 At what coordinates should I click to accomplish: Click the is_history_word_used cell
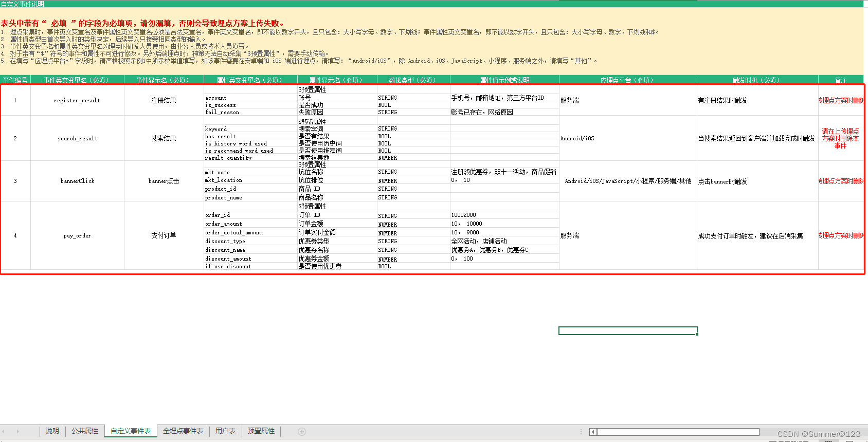pyautogui.click(x=250, y=143)
